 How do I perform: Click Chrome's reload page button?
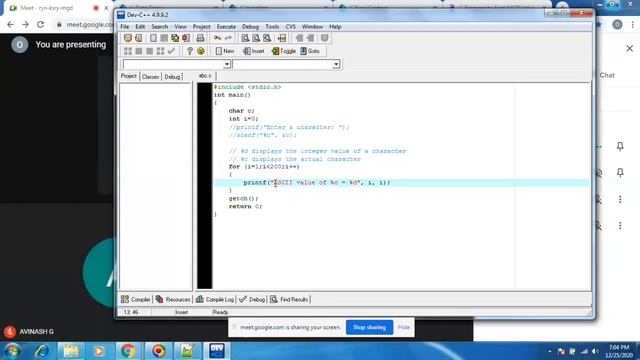pos(40,24)
